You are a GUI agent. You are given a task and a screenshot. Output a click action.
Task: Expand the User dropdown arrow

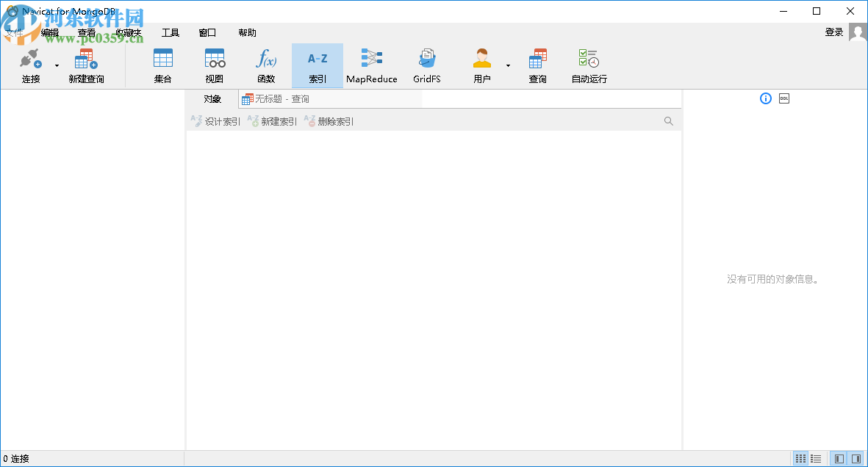(508, 66)
